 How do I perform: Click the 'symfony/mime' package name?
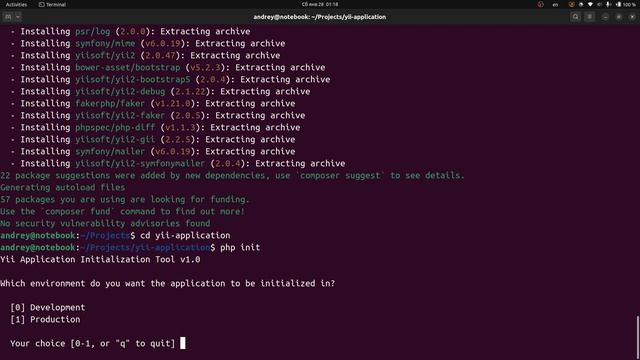(105, 43)
